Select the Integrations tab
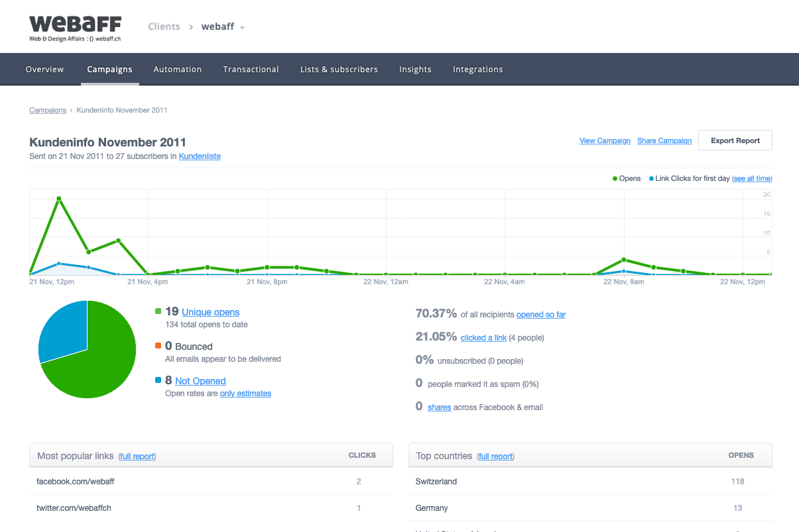This screenshot has height=532, width=799. pos(477,70)
